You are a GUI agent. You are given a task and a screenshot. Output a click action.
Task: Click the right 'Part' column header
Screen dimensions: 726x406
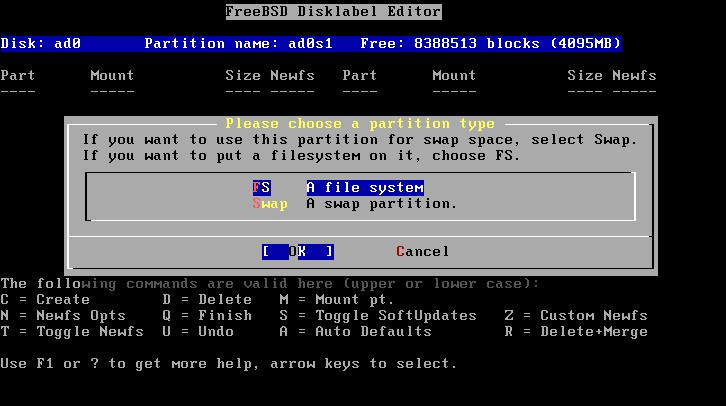360,75
